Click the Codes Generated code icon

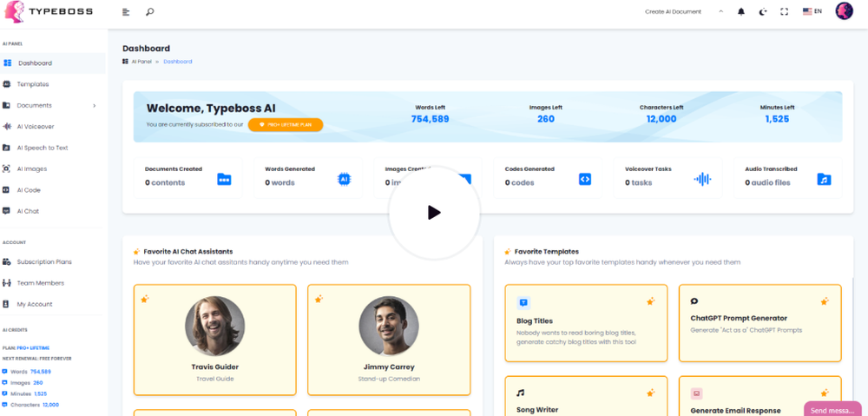(585, 179)
